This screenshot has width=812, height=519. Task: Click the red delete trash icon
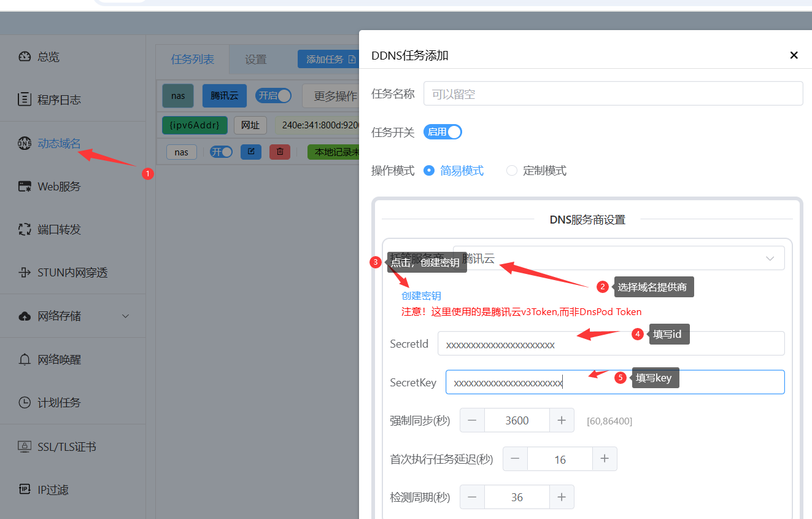(x=280, y=152)
